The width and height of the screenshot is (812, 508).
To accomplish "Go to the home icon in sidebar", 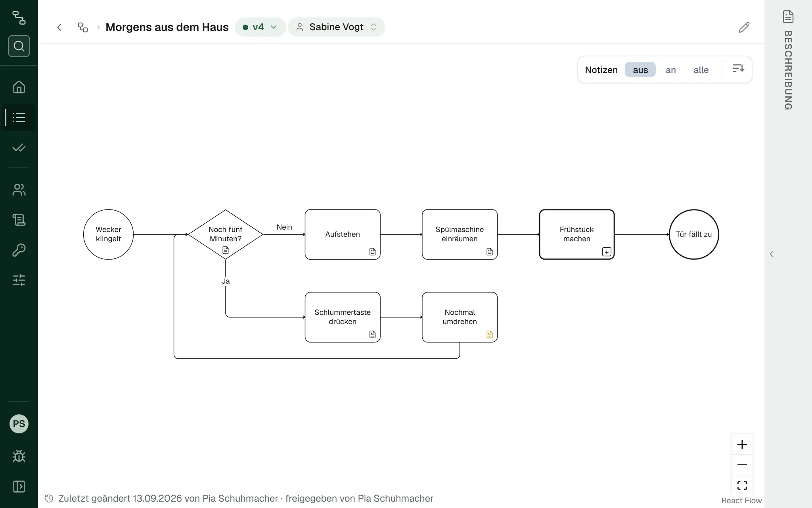I will coord(19,87).
